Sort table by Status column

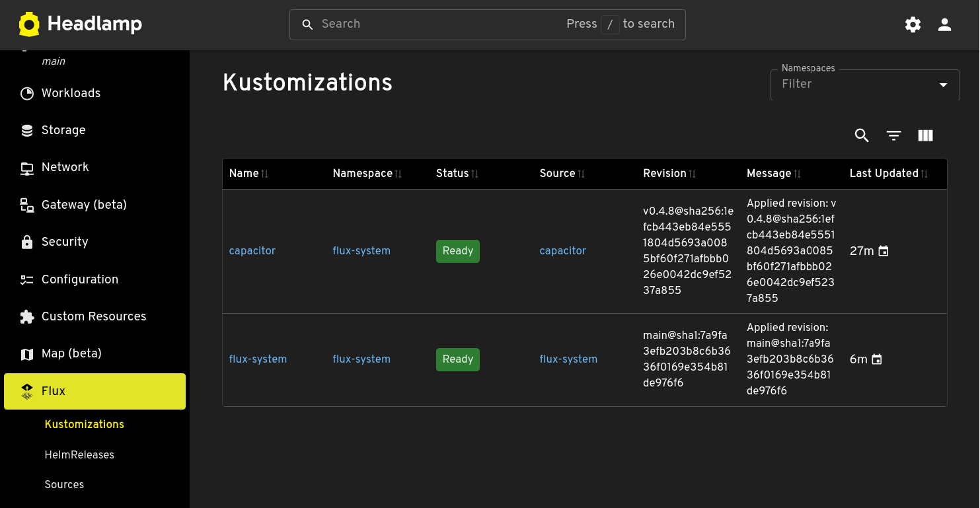453,174
